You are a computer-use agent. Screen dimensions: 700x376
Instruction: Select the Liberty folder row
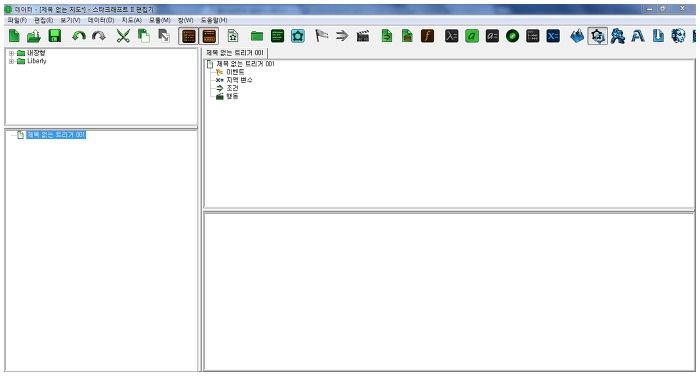click(x=37, y=61)
